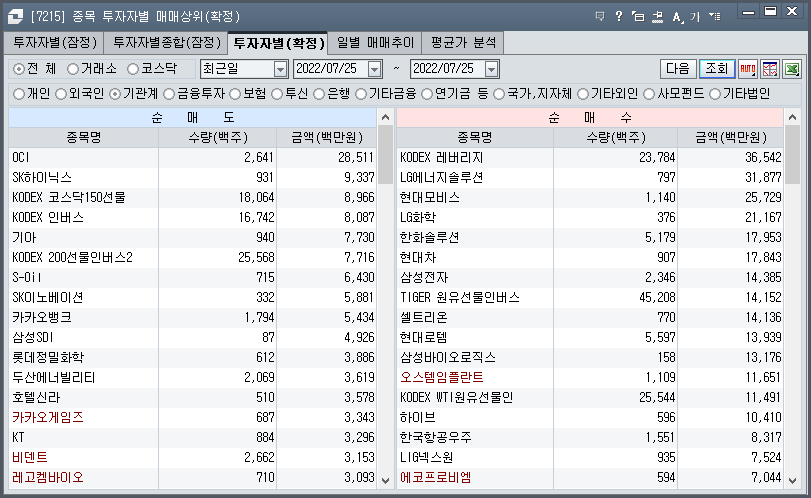
Task: Select 카카오게임즈 in the 순매도 list
Action: click(48, 417)
